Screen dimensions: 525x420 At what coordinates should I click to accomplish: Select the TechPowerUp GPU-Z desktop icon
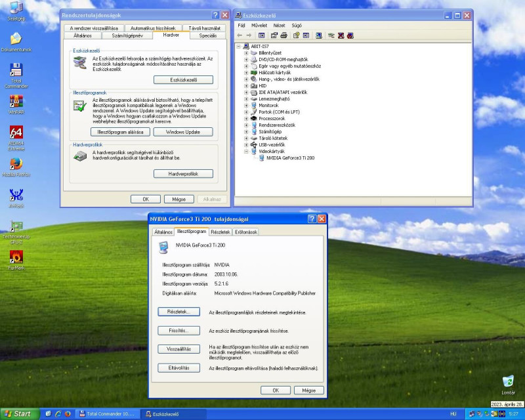(16, 232)
